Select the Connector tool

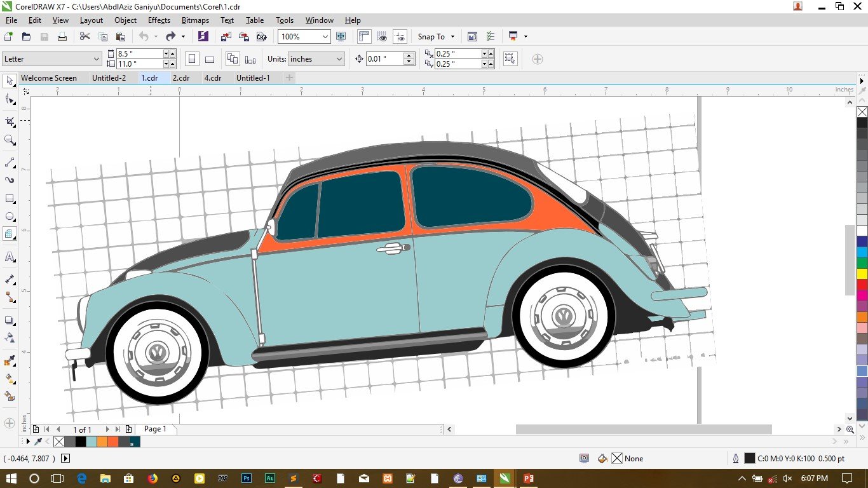(x=10, y=297)
